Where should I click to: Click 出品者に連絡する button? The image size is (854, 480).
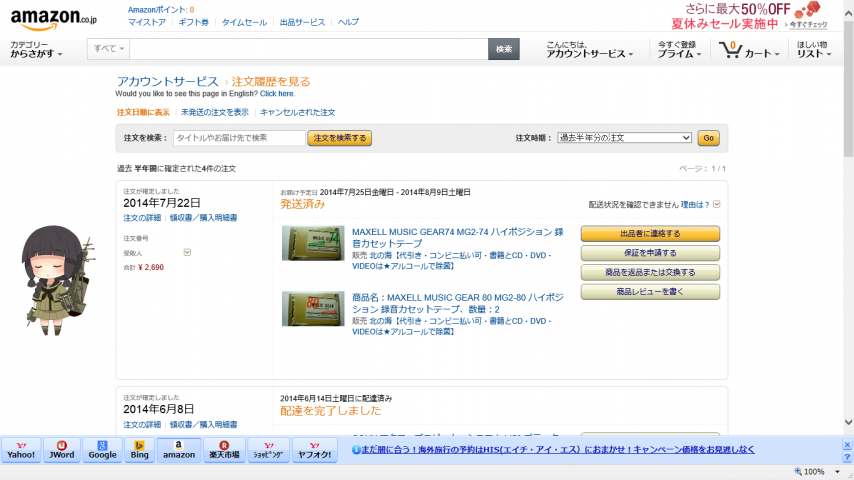click(x=650, y=234)
